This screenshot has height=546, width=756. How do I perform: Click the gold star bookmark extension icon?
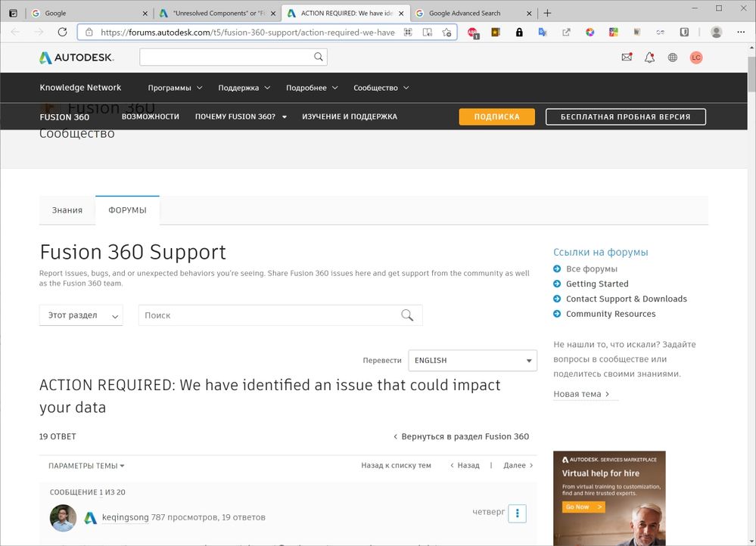click(x=496, y=33)
